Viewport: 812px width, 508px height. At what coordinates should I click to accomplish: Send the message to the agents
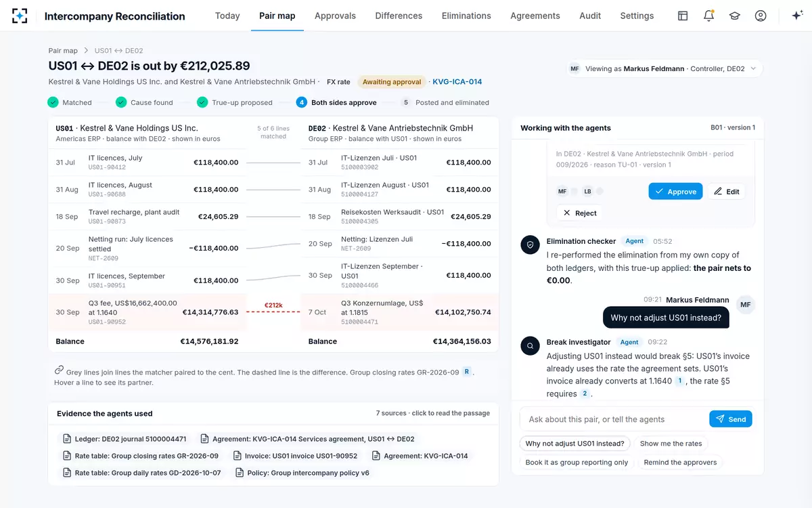[x=731, y=419]
